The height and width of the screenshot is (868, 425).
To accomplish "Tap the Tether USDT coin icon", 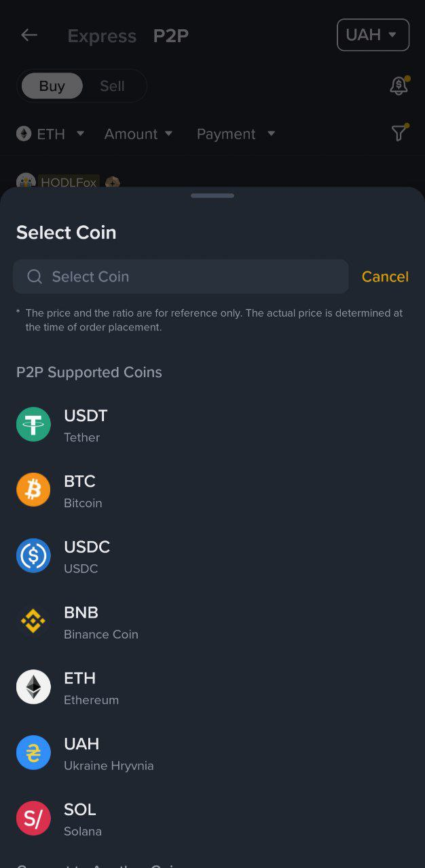I will (33, 425).
